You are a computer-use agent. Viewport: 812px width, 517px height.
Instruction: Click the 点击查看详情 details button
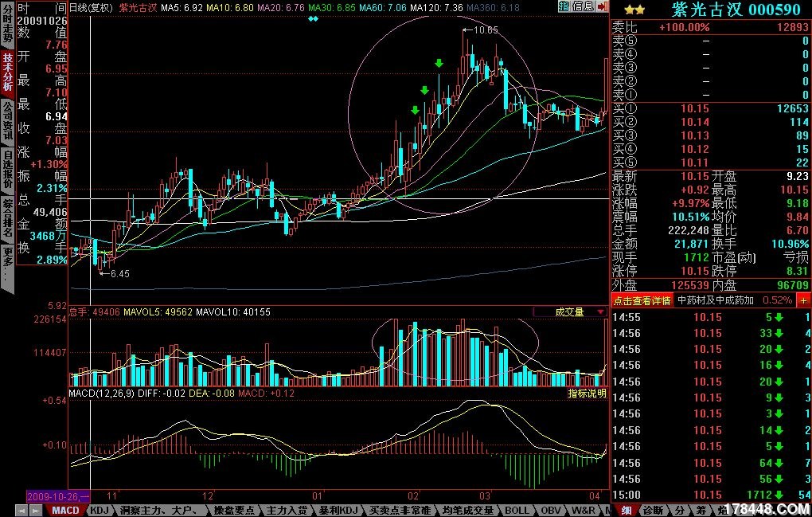[x=642, y=300]
